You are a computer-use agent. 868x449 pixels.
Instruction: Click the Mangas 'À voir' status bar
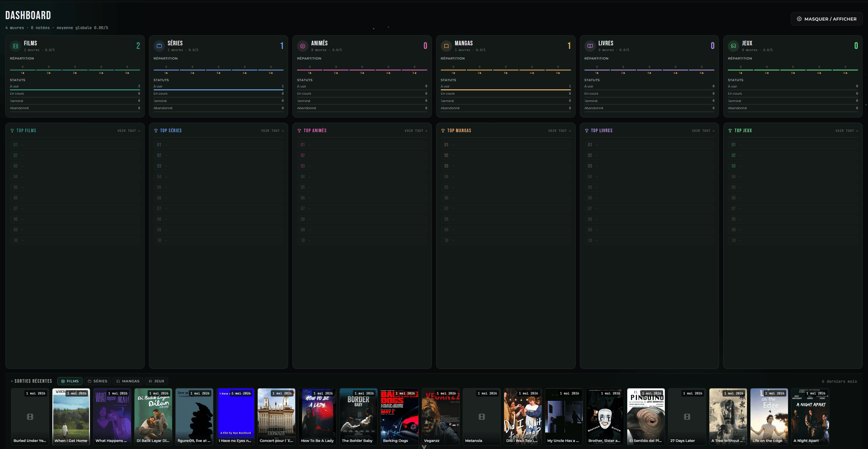click(x=506, y=90)
